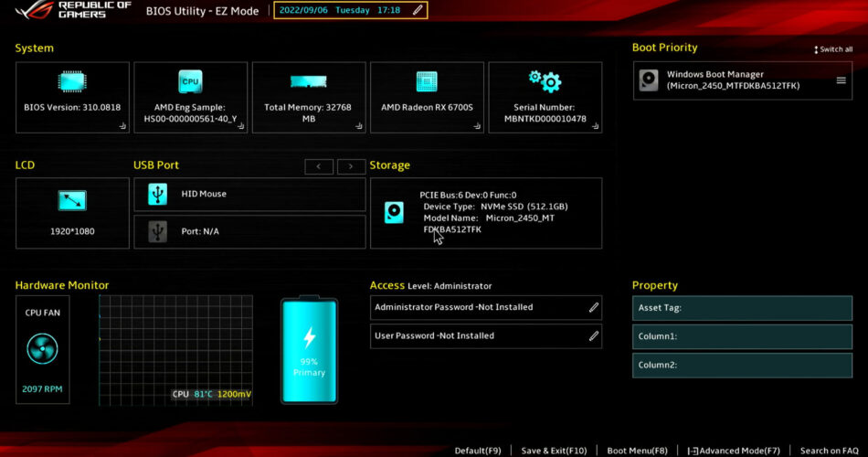Switch to Advanced Mode(F7)
The width and height of the screenshot is (868, 457).
734,451
